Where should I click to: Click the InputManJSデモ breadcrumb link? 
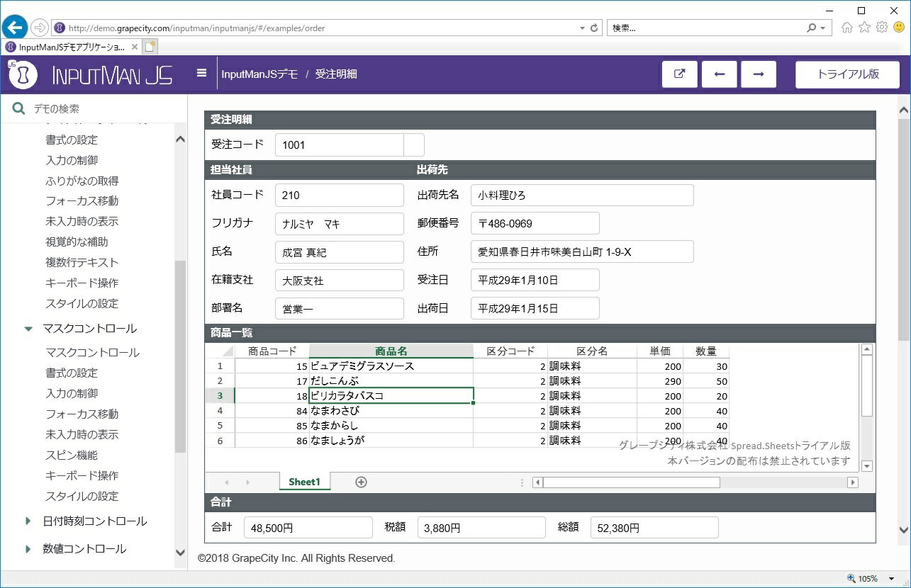point(259,74)
